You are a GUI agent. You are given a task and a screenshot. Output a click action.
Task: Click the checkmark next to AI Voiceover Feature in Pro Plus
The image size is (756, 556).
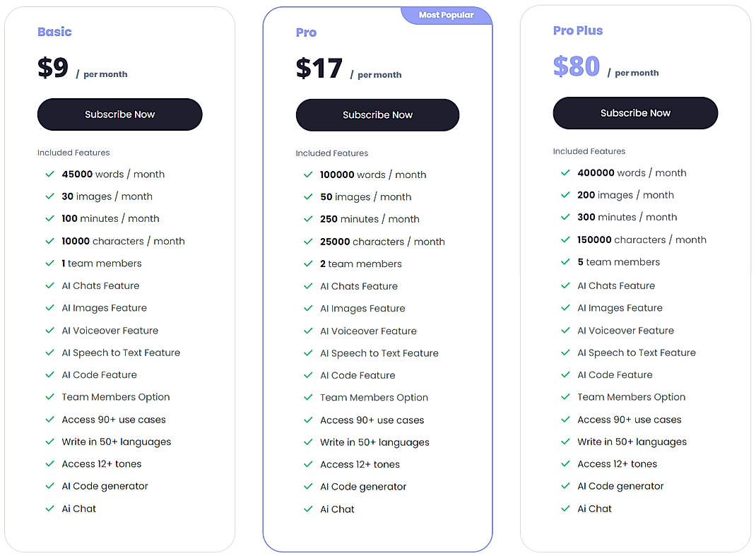coord(565,330)
